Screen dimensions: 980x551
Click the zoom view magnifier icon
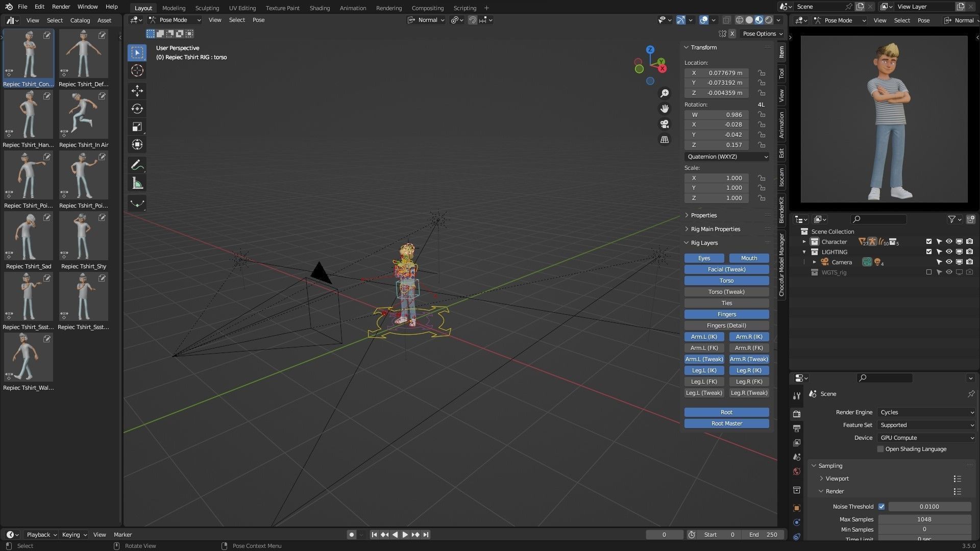coord(665,93)
